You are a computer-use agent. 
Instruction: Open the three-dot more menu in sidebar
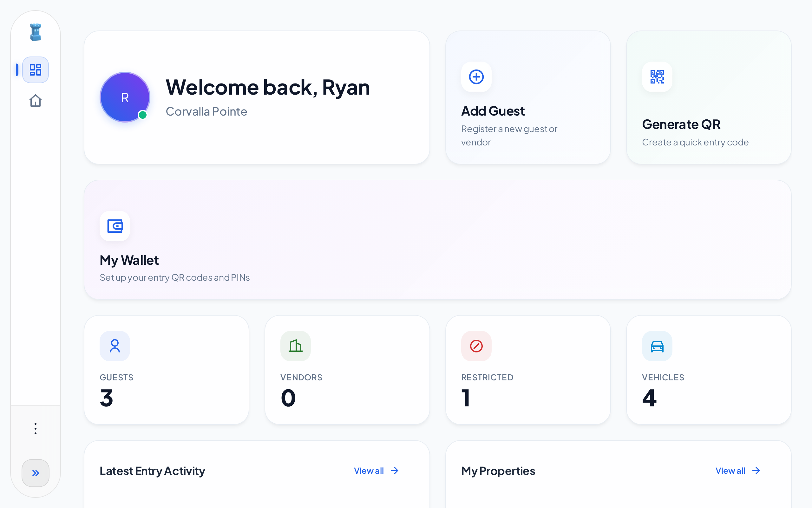35,428
